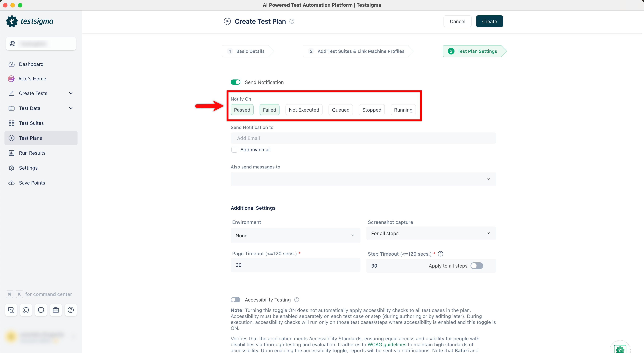Expand the Create Tests chevron
This screenshot has width=644, height=353.
[x=71, y=93]
